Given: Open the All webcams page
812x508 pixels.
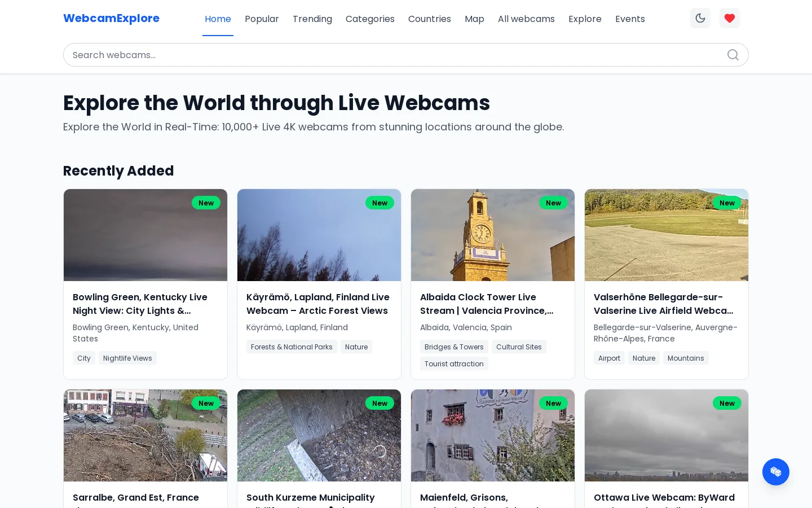Looking at the screenshot, I should pos(526,19).
